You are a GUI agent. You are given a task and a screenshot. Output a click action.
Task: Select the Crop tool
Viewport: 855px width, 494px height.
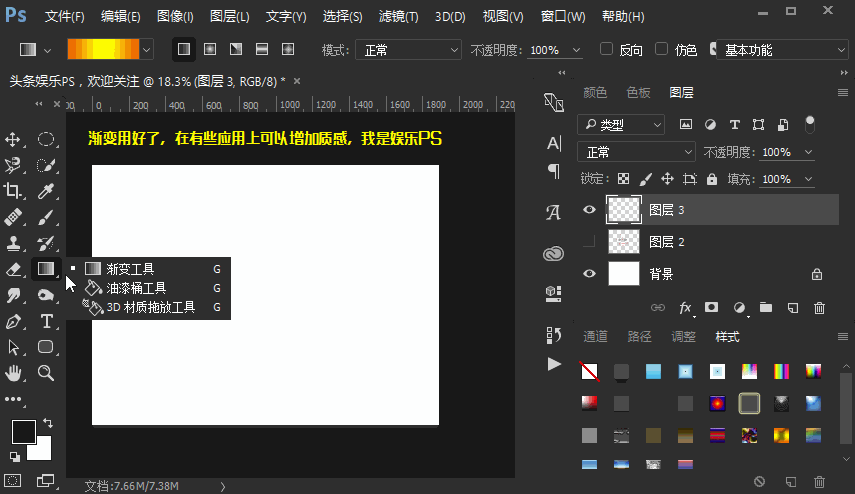(x=13, y=191)
